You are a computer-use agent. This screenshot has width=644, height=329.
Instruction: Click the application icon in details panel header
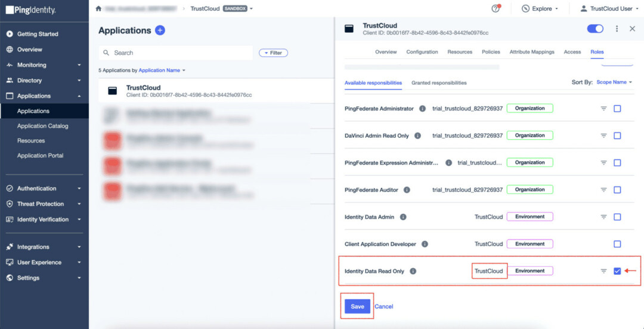click(x=349, y=29)
